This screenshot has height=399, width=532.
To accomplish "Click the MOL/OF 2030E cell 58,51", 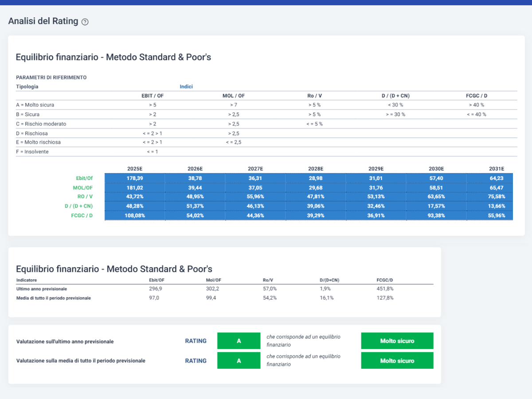I will click(436, 188).
